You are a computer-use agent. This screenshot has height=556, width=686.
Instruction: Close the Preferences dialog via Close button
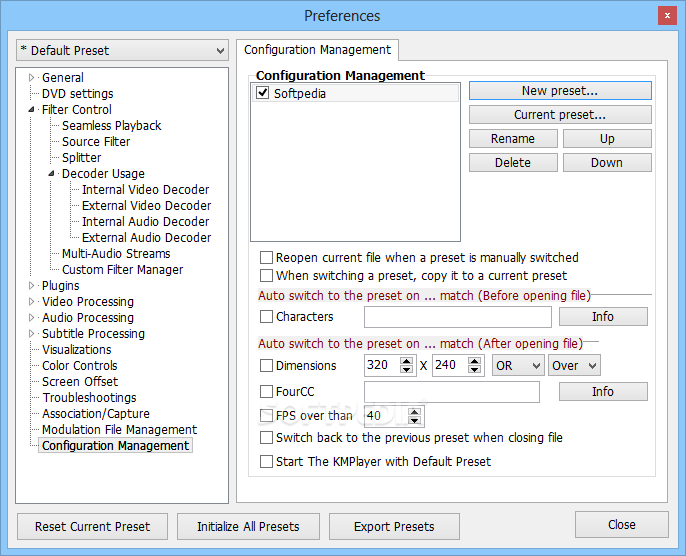coord(622,525)
